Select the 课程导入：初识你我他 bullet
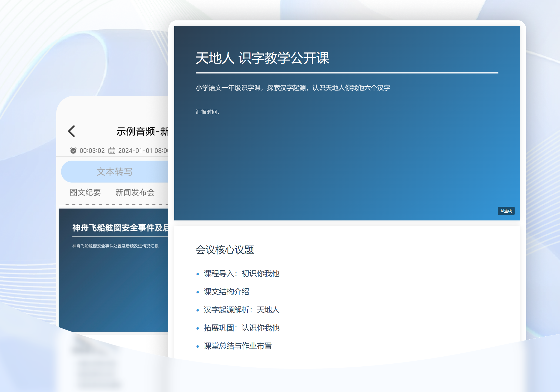 coord(242,274)
